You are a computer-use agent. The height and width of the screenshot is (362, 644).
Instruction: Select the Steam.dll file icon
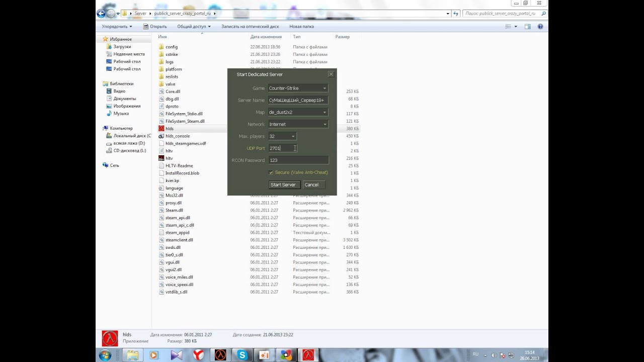[162, 210]
